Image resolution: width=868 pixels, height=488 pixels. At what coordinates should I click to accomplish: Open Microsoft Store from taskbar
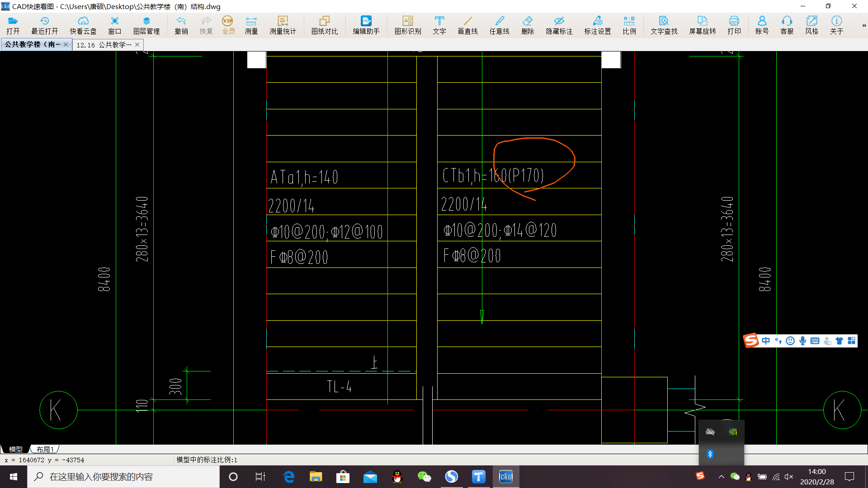(x=343, y=477)
